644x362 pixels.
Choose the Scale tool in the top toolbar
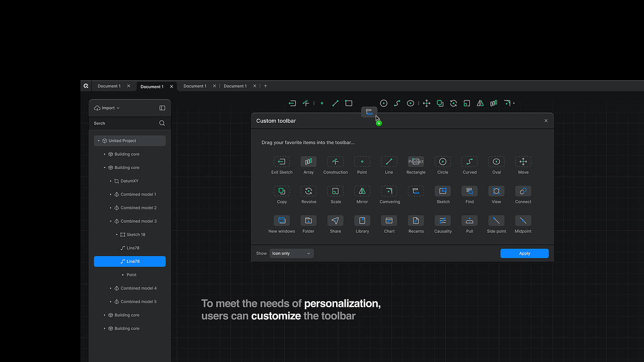pyautogui.click(x=467, y=103)
